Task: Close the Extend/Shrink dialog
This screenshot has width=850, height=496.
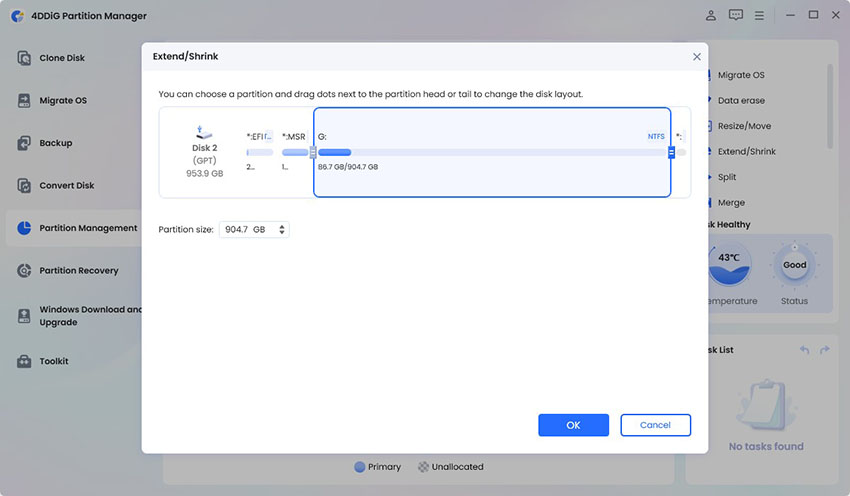Action: (697, 57)
